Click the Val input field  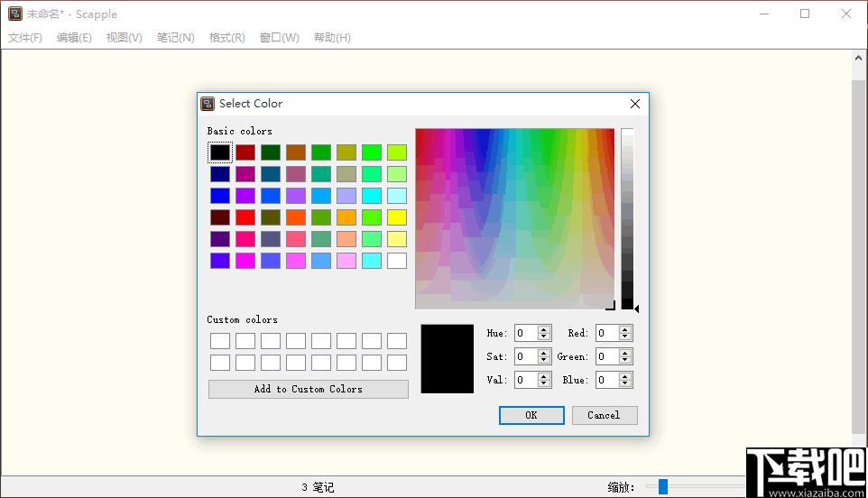coord(526,380)
